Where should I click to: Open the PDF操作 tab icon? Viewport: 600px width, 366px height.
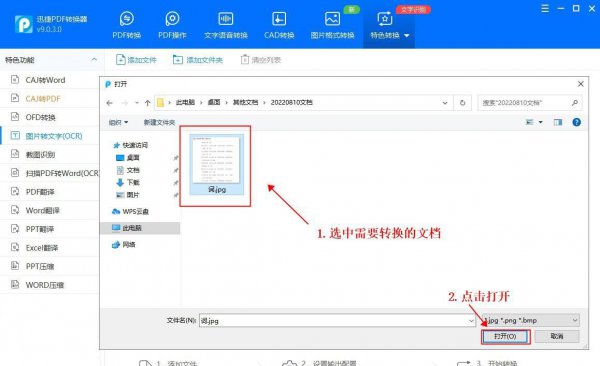pos(172,18)
